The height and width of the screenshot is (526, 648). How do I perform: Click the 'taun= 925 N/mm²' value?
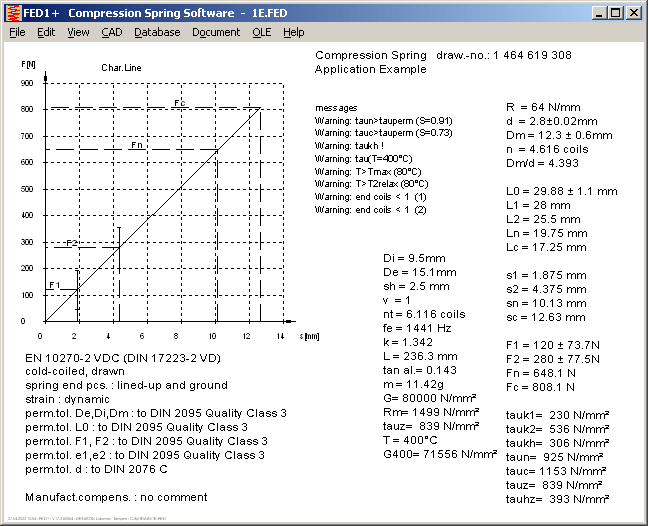click(554, 457)
